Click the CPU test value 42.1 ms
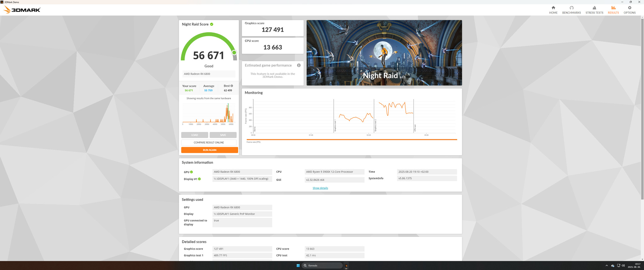 (334, 256)
